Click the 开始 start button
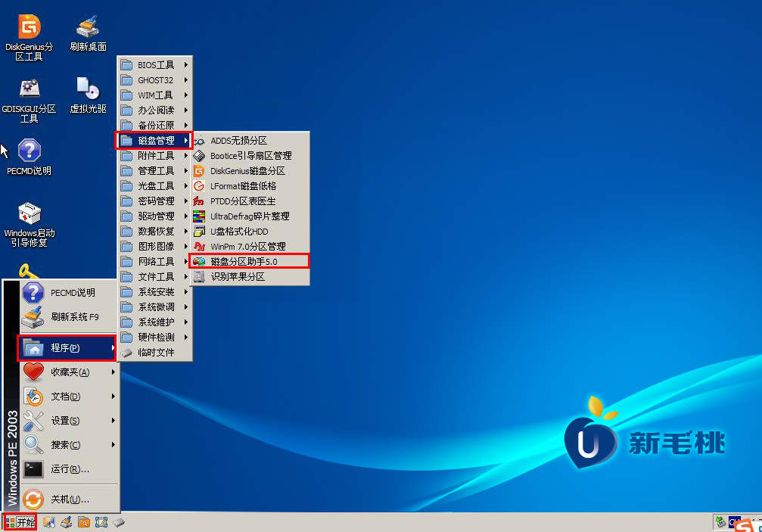The width and height of the screenshot is (762, 532). pos(20,522)
